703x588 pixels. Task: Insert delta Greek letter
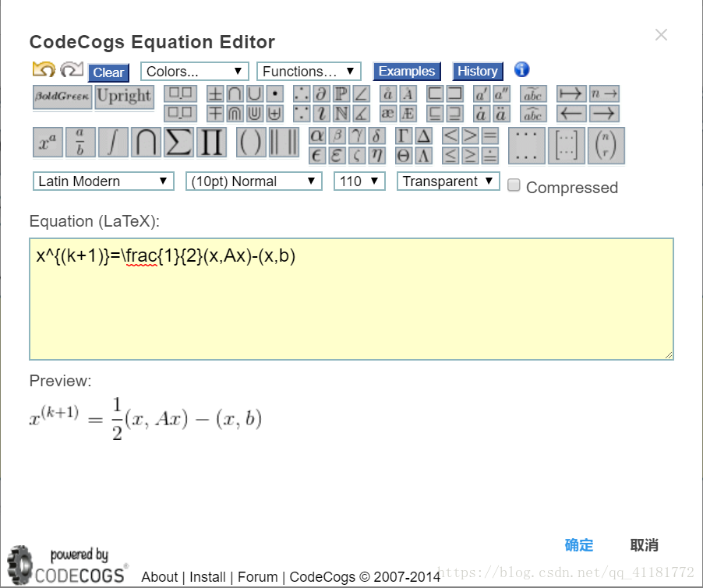pyautogui.click(x=376, y=136)
